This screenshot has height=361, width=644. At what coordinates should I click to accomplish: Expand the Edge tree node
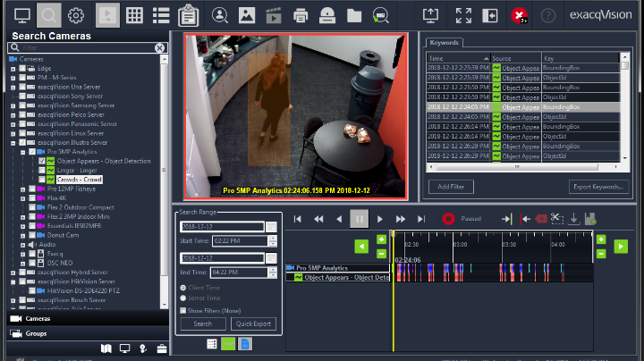pyautogui.click(x=13, y=69)
